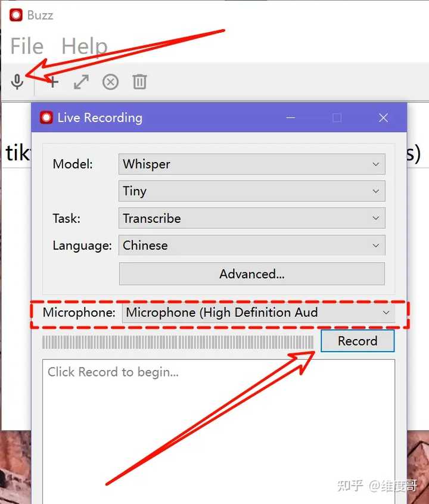Click the plus icon to add file

pos(53,82)
